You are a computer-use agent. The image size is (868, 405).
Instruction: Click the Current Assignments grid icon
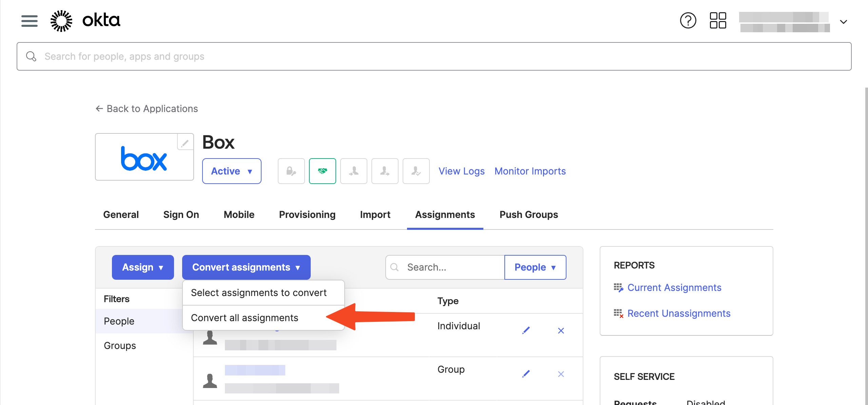[x=618, y=288]
